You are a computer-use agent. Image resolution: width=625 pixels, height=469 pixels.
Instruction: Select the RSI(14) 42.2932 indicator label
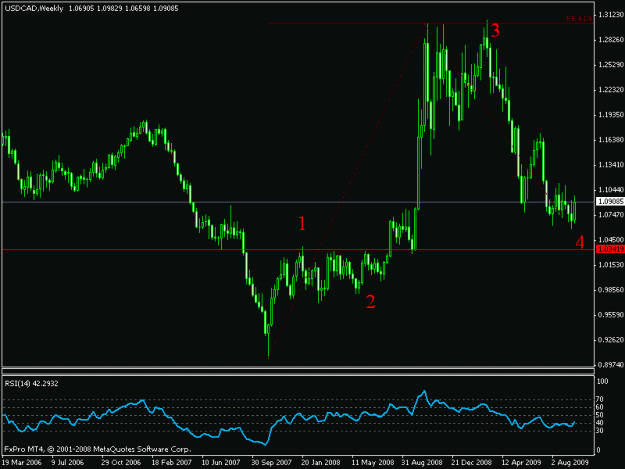point(31,383)
